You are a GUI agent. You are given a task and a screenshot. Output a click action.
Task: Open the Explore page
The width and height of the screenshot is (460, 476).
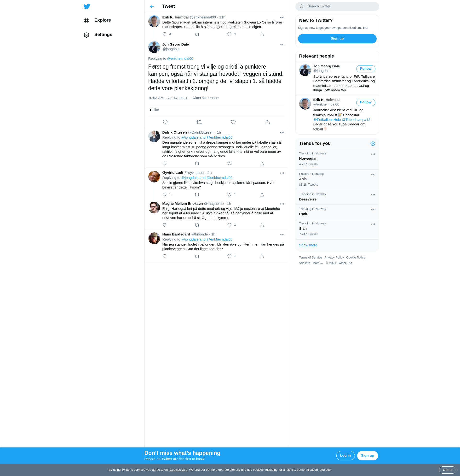tap(102, 20)
